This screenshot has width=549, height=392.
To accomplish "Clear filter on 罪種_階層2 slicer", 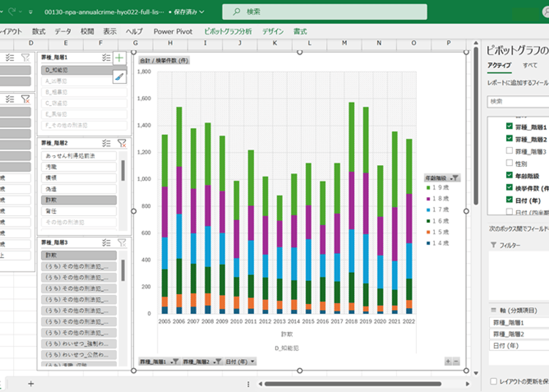I will (122, 143).
